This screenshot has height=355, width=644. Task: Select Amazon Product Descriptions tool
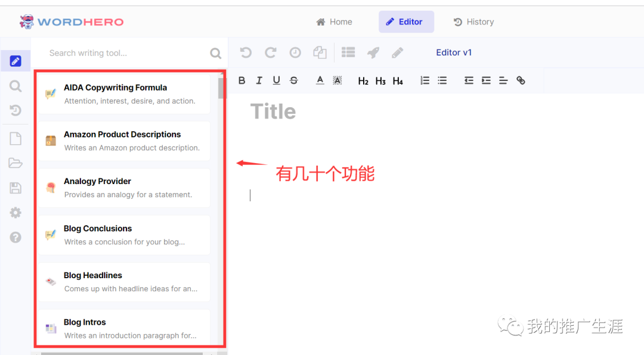[124, 141]
